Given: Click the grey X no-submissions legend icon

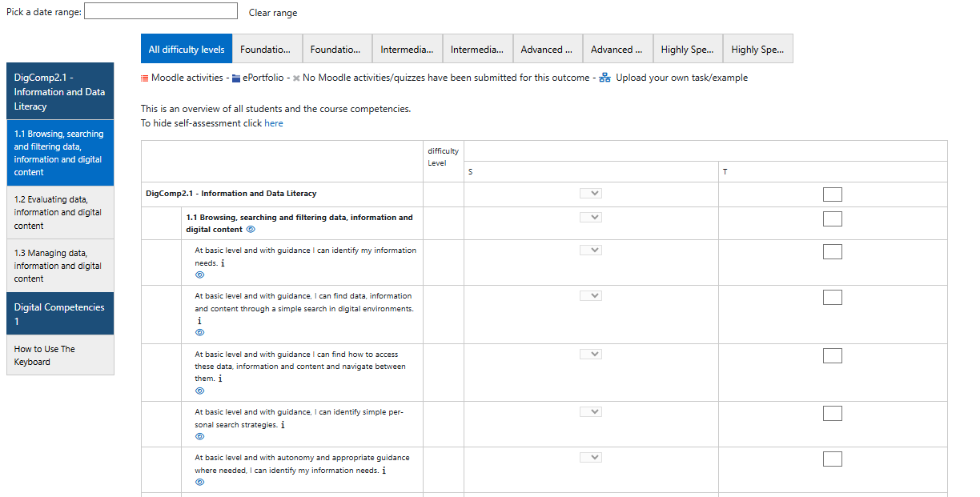Looking at the screenshot, I should [x=296, y=78].
